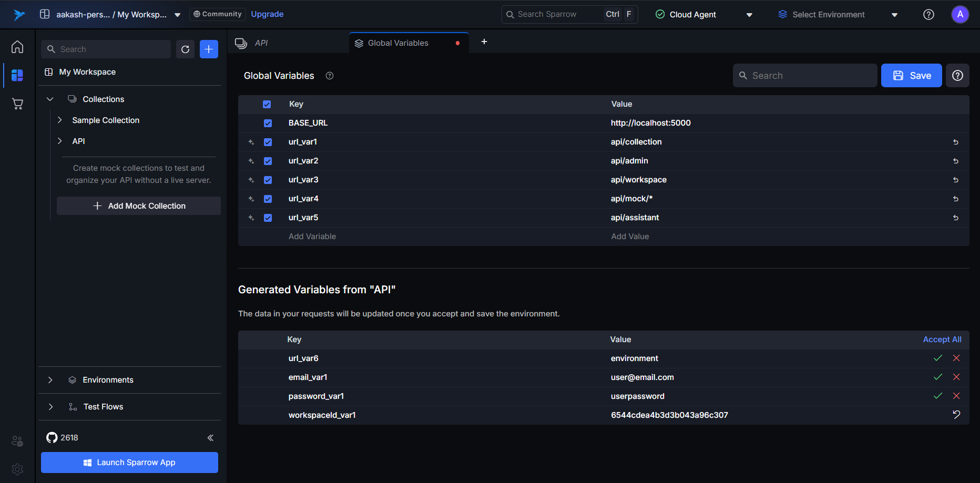The width and height of the screenshot is (980, 483).
Task: Open the Cloud Agent dropdown
Action: [x=749, y=15]
